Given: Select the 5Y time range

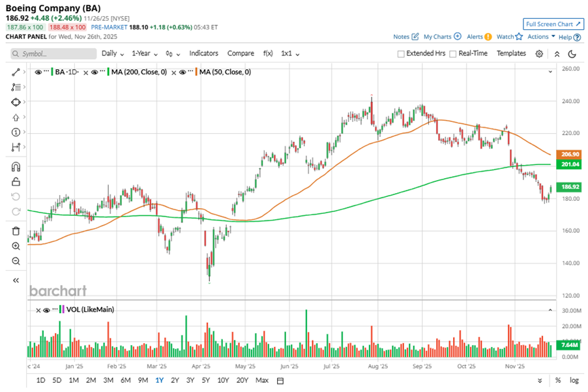Looking at the screenshot, I should tap(206, 380).
